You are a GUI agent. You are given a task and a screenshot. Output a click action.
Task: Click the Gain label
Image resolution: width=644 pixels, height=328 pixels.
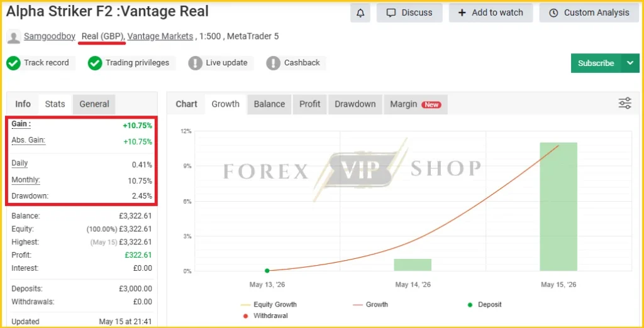pos(21,124)
